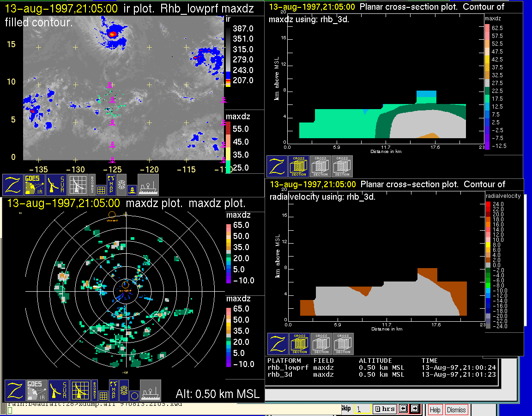This screenshot has height=416, width=532.
Task: Click the range rings icon in bottom plot toolbar
Action: 123,390
